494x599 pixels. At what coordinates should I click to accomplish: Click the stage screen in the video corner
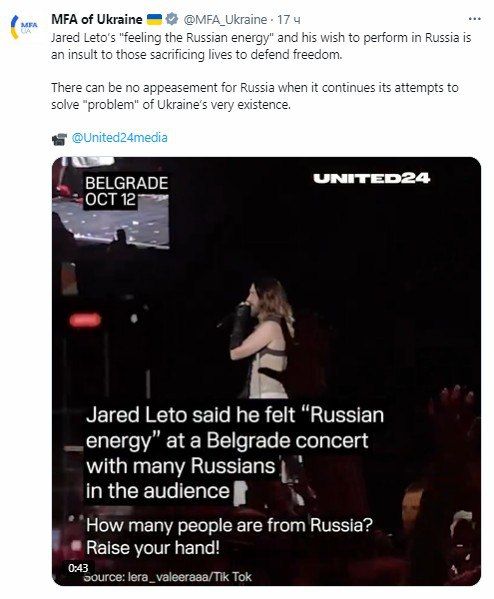(111, 221)
